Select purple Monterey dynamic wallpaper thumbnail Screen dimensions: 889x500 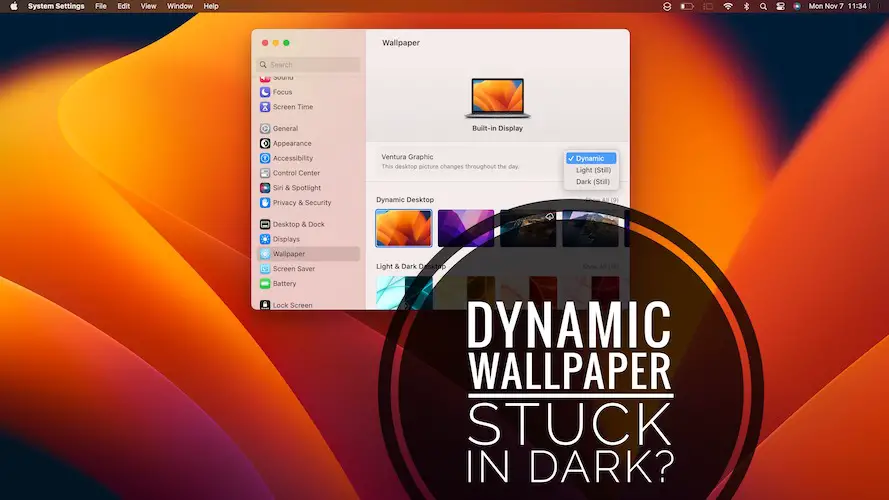pyautogui.click(x=465, y=228)
